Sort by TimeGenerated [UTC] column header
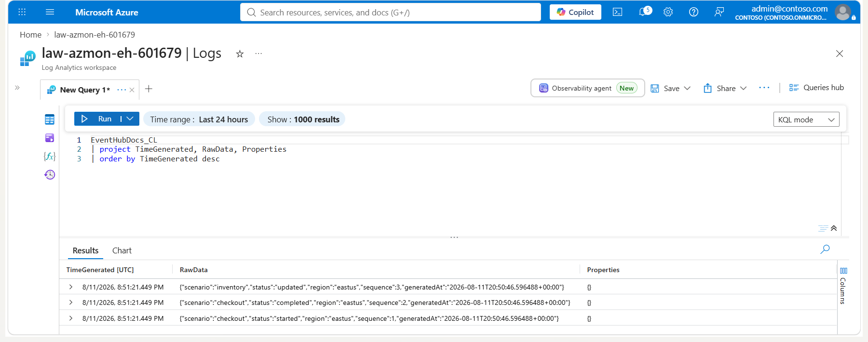The image size is (868, 342). point(100,270)
